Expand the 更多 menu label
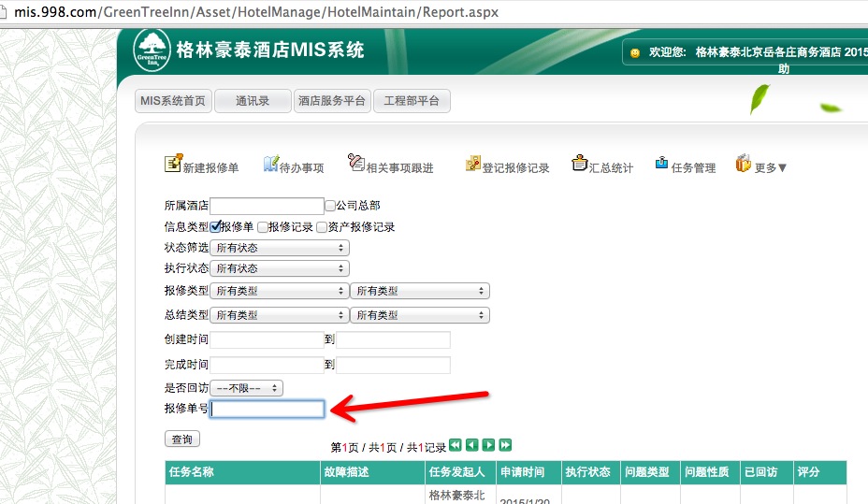Image resolution: width=868 pixels, height=504 pixels. click(x=770, y=167)
